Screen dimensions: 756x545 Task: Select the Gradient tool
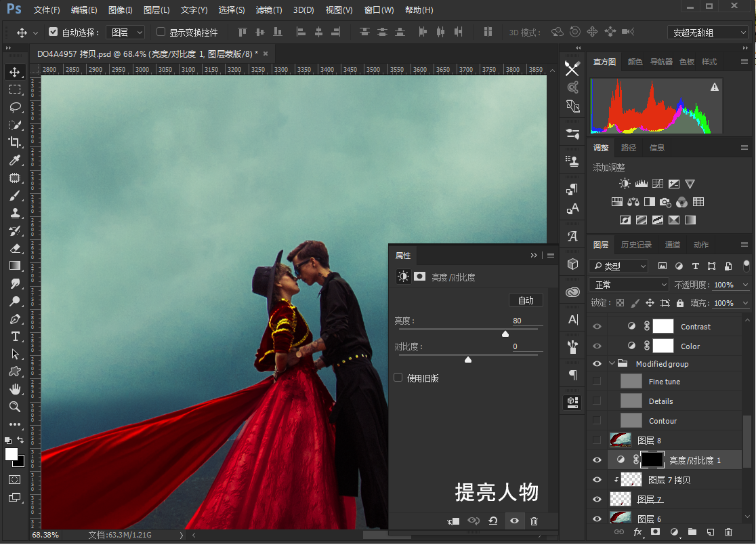(15, 266)
